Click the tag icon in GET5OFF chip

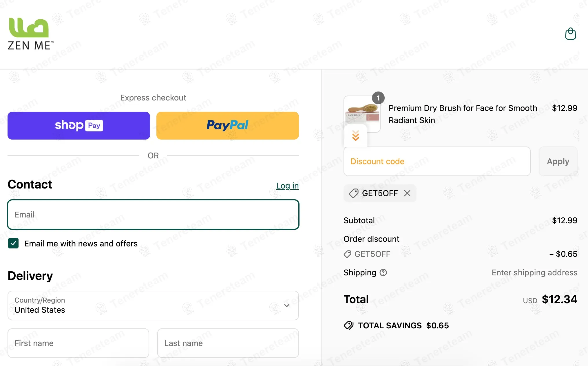[x=354, y=193]
